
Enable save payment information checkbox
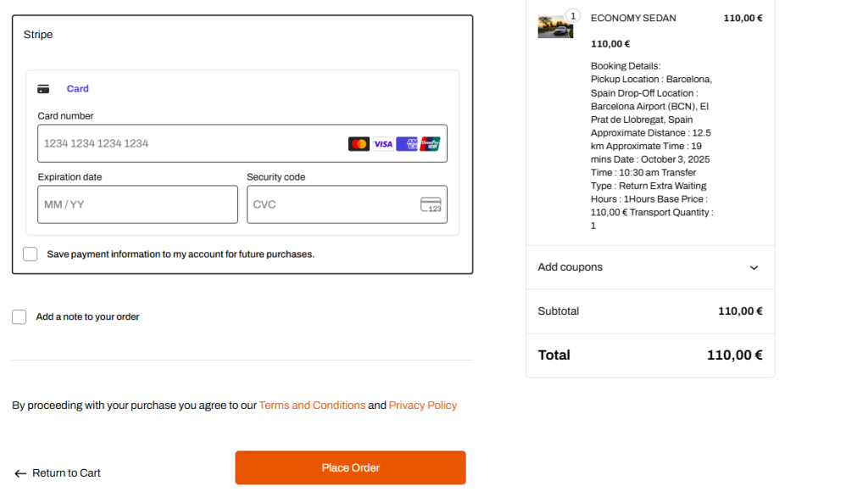coord(31,254)
